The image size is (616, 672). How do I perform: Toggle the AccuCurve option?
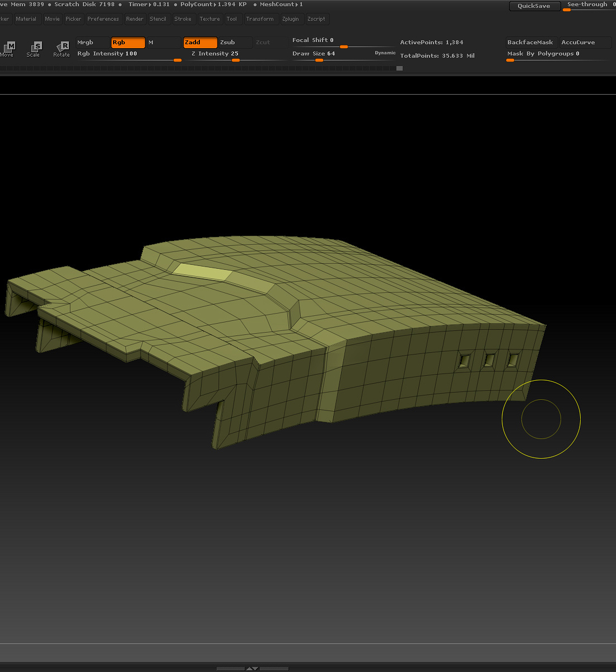click(585, 43)
